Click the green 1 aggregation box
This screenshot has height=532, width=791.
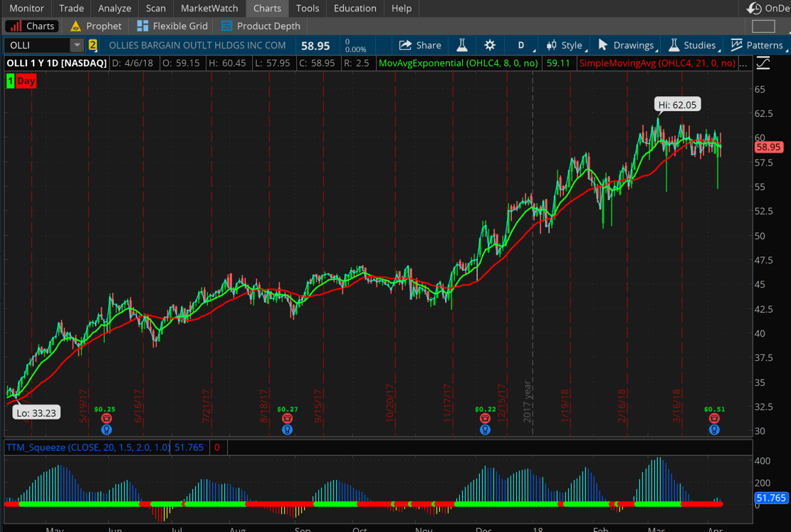coord(10,80)
